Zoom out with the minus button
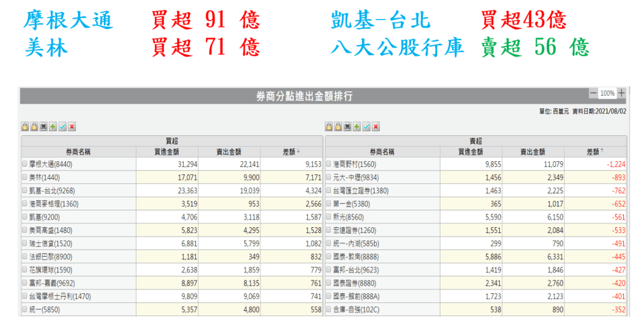Viewport: 644px width, 331px height. pyautogui.click(x=593, y=93)
